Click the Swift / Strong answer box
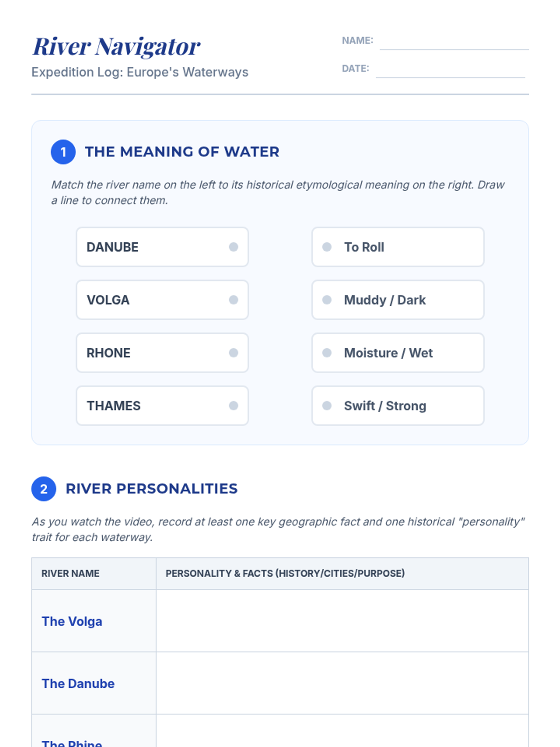The image size is (560, 747). (x=398, y=406)
